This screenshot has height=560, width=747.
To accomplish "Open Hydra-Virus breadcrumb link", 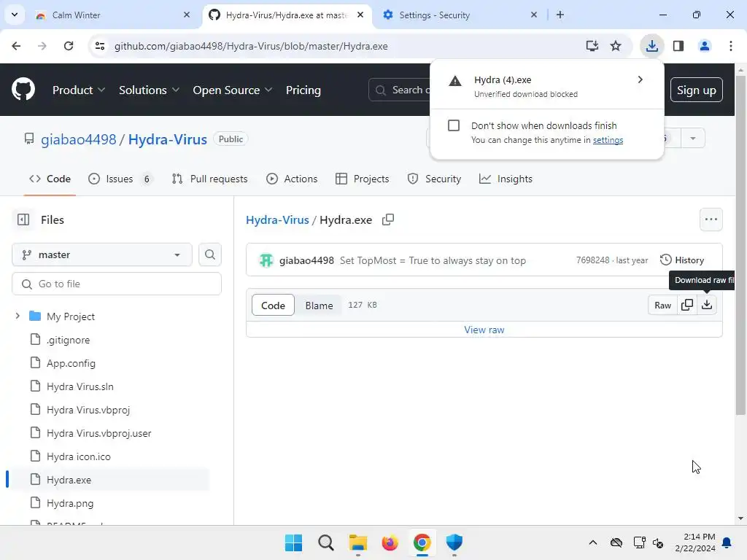I will (277, 219).
